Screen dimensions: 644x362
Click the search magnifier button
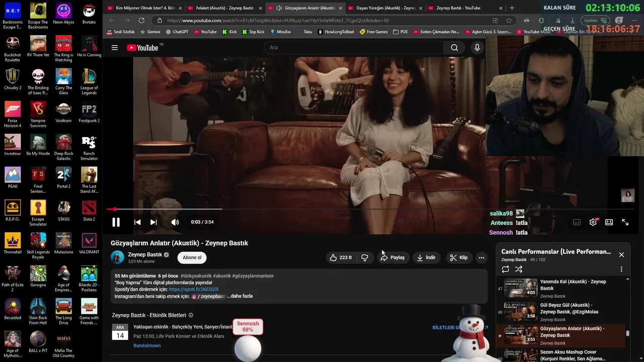pyautogui.click(x=454, y=48)
